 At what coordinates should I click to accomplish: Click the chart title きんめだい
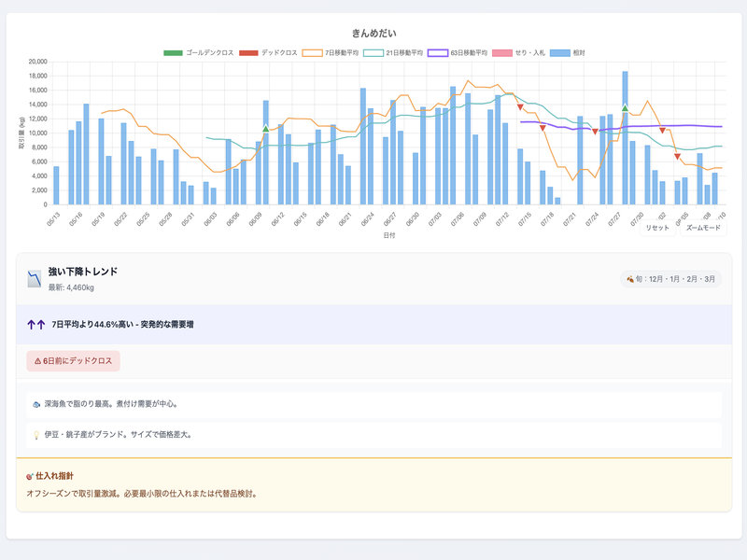[x=374, y=34]
